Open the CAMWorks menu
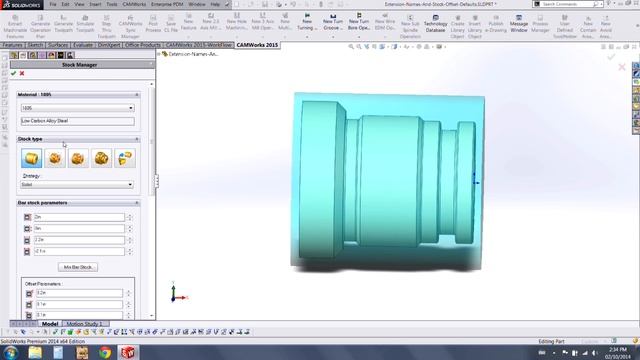Screen dimensions: 640x360 tap(134, 4)
